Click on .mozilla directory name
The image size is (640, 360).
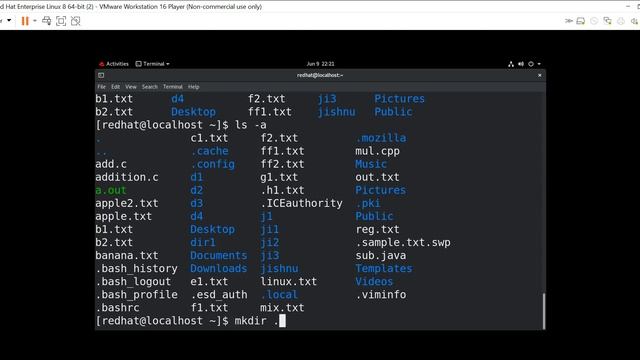click(x=380, y=138)
